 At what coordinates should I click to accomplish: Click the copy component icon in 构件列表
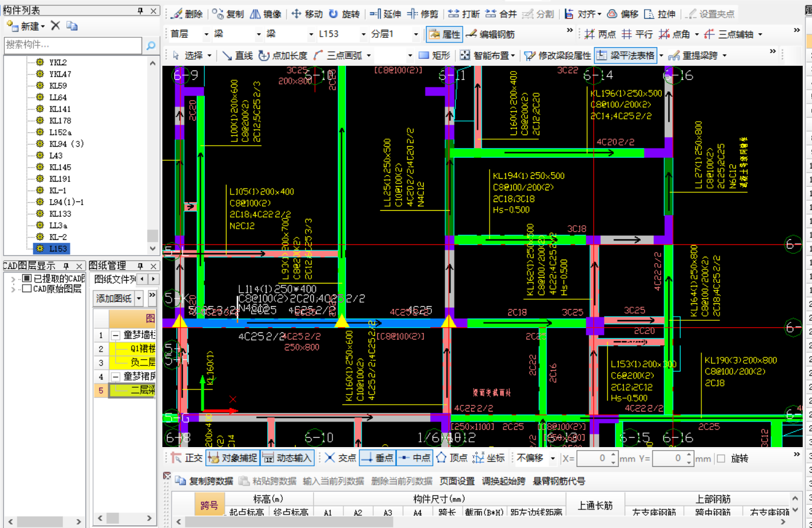(x=72, y=26)
